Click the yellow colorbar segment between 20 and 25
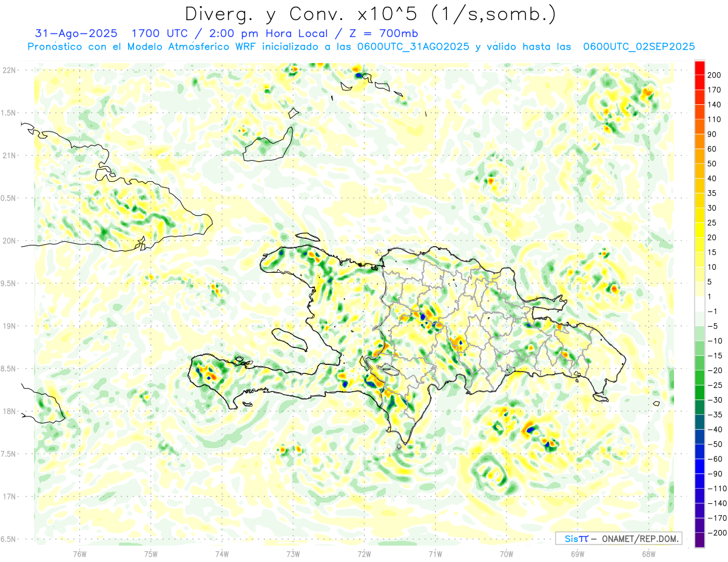The width and height of the screenshot is (728, 562). 699,230
